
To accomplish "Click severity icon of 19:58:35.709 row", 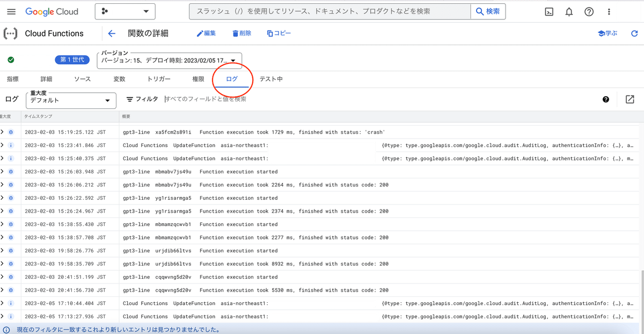I will [11, 264].
